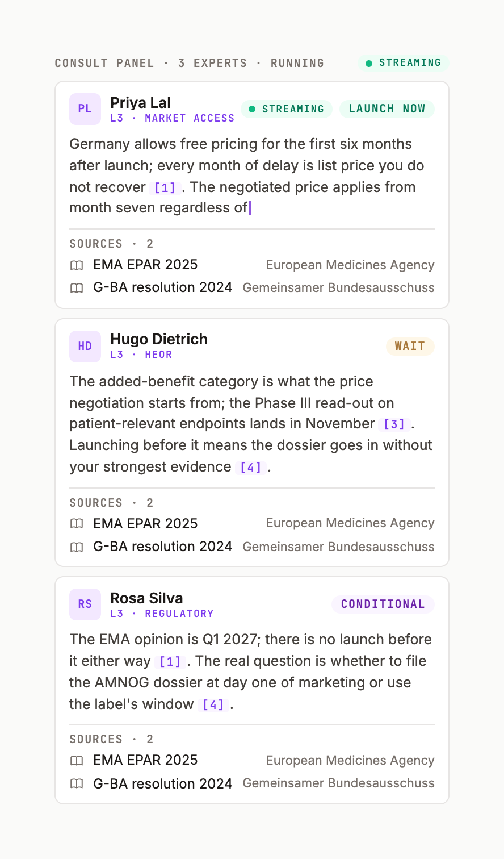
Task: Click the RS avatar for Rosa Silva
Action: pos(85,604)
